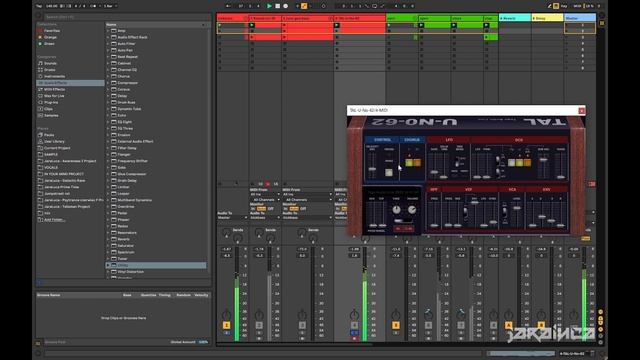Expand the Audio Effect Rack entry
The height and width of the screenshot is (360, 640).
108,37
